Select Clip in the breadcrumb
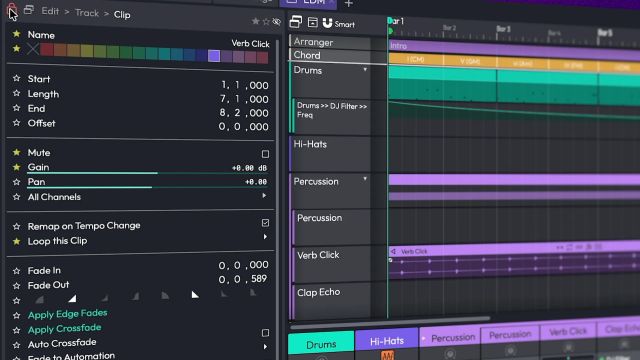The width and height of the screenshot is (640, 360). 122,15
